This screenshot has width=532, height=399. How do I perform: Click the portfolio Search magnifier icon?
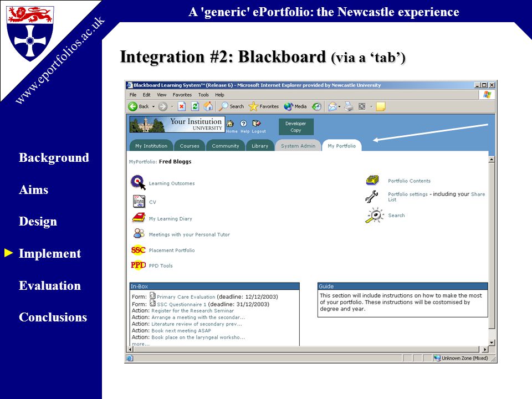(374, 216)
